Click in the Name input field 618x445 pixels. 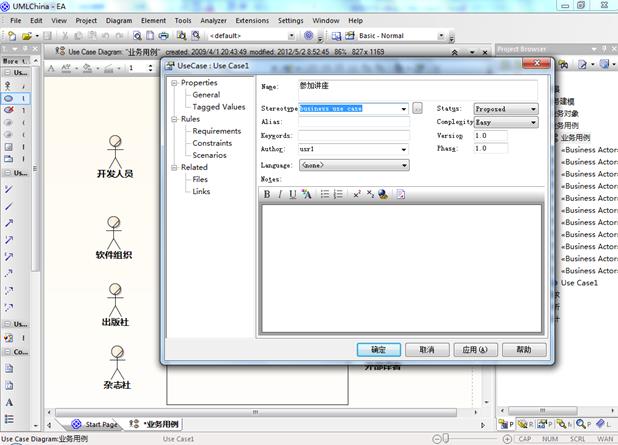tap(418, 89)
